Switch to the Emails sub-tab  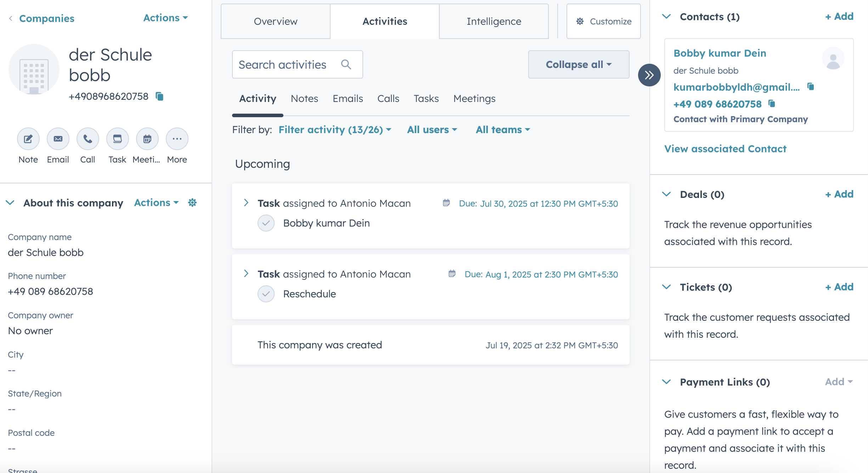pyautogui.click(x=348, y=98)
